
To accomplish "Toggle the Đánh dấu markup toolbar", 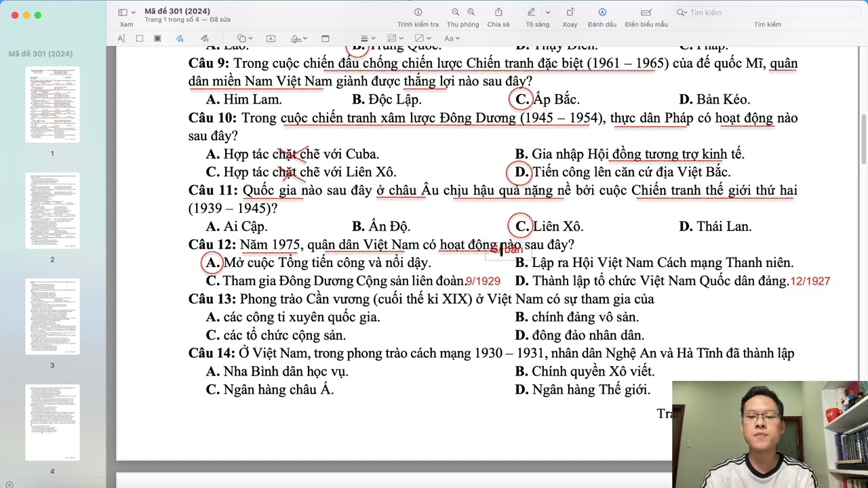I will [x=602, y=12].
